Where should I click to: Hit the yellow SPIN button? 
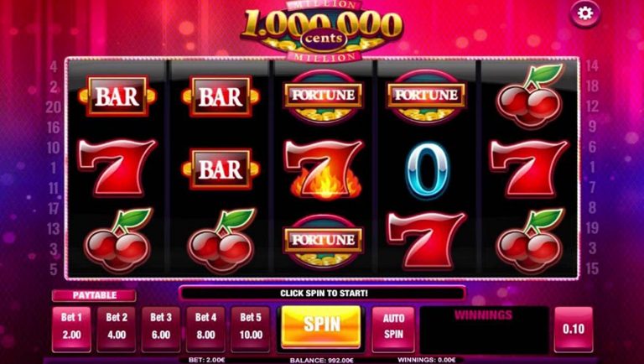click(x=321, y=326)
